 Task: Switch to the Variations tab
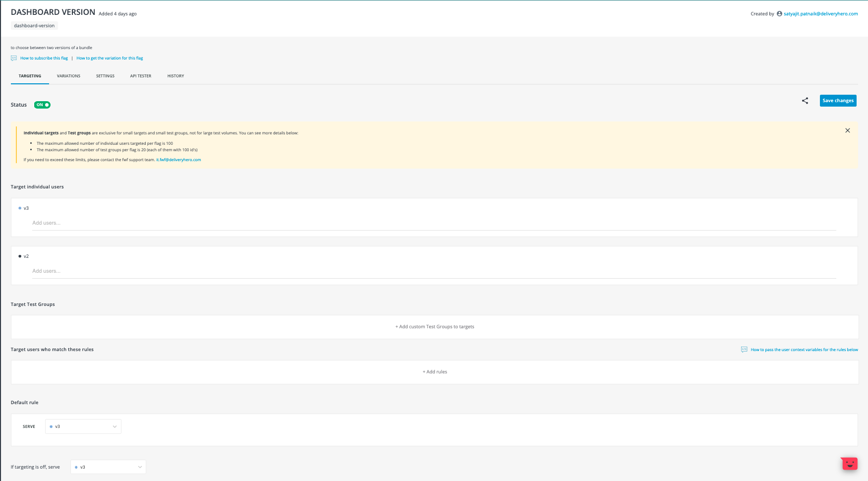tap(68, 76)
